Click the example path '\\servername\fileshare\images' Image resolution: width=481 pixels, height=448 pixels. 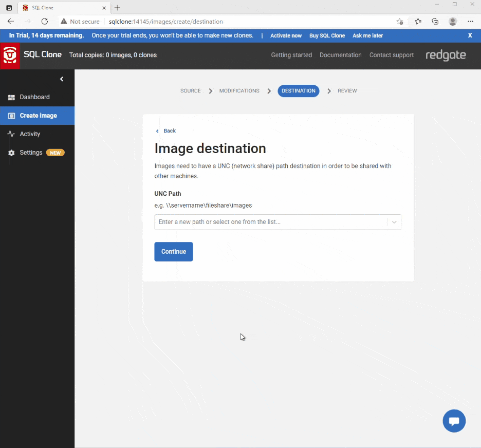click(x=209, y=206)
